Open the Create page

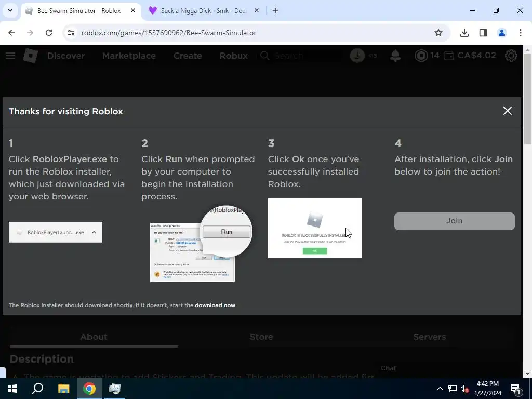[x=188, y=56]
